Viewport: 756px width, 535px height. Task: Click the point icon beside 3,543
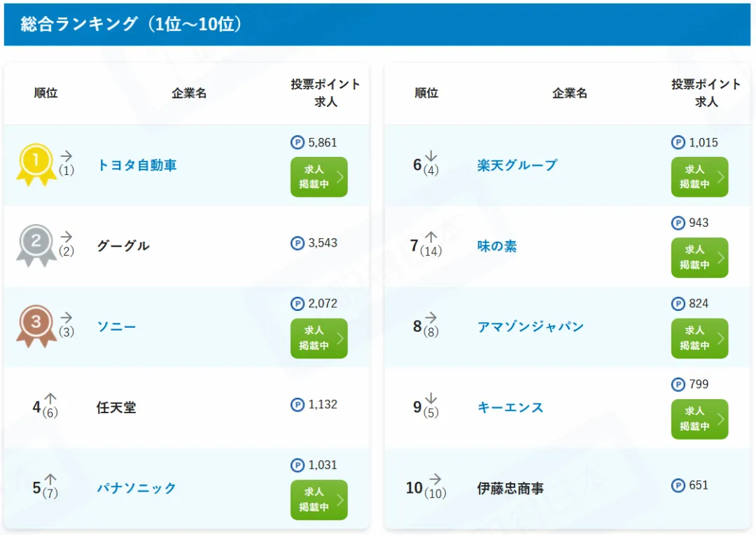point(297,243)
